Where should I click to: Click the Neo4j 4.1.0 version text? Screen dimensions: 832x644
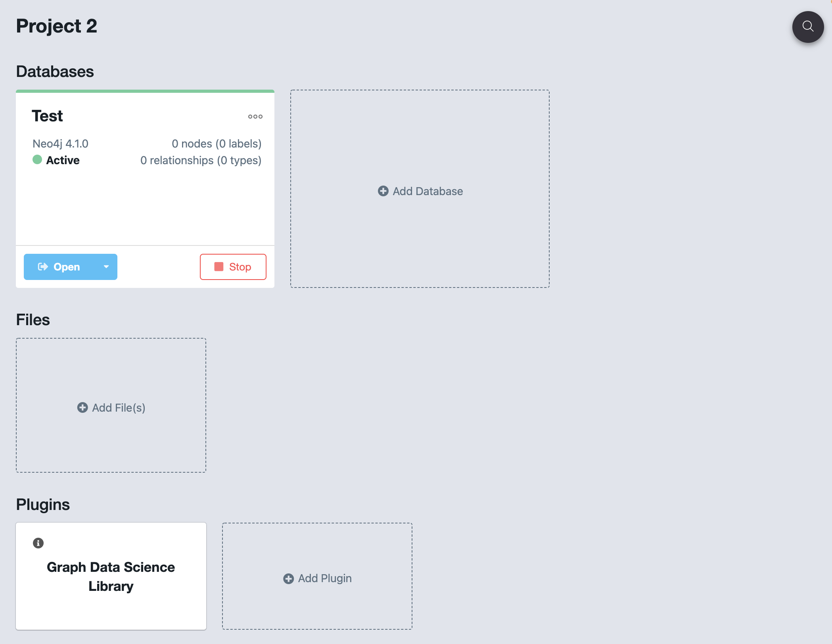[60, 144]
